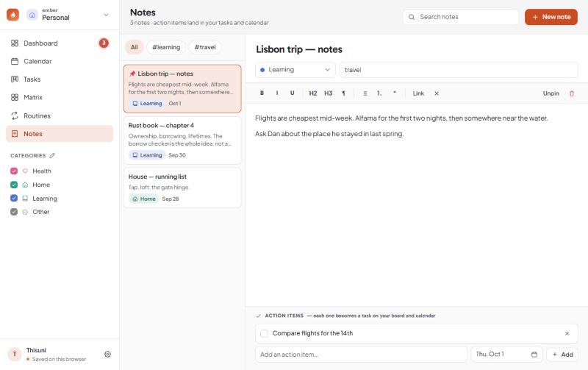Image resolution: width=588 pixels, height=370 pixels.
Task: Toggle underline formatting
Action: pos(292,93)
